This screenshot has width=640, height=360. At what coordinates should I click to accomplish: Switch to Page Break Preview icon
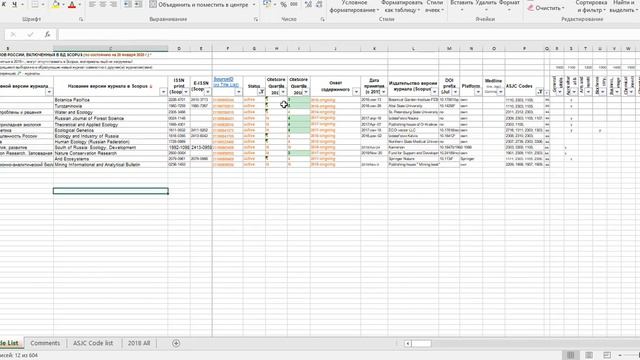pyautogui.click(x=607, y=355)
